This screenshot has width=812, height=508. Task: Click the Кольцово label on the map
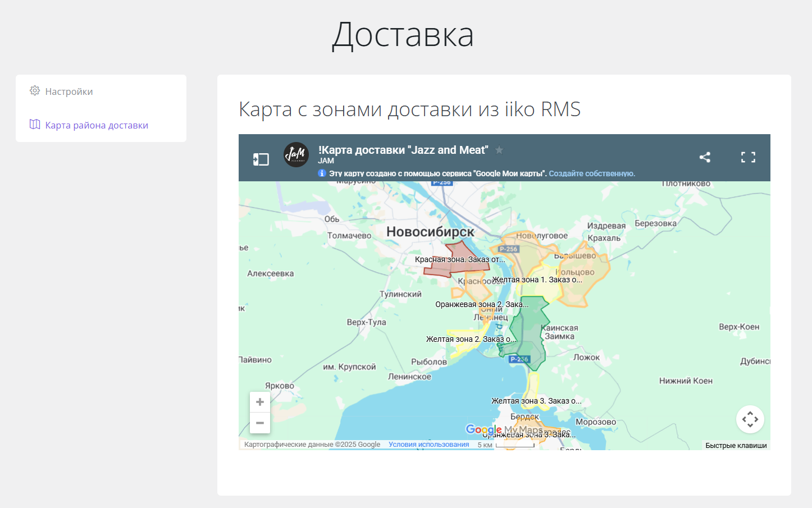575,272
